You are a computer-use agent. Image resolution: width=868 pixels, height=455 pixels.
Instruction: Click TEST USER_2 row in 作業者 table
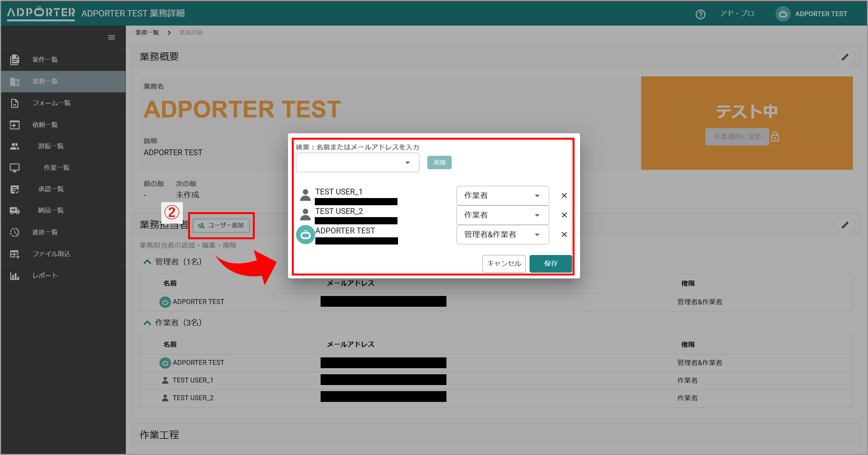496,398
